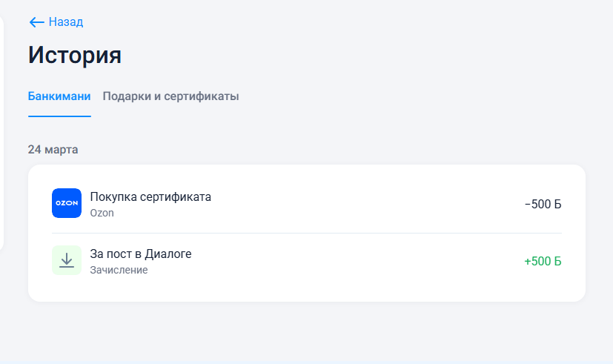Click the back arrow icon
This screenshot has height=364, width=613.
click(36, 22)
